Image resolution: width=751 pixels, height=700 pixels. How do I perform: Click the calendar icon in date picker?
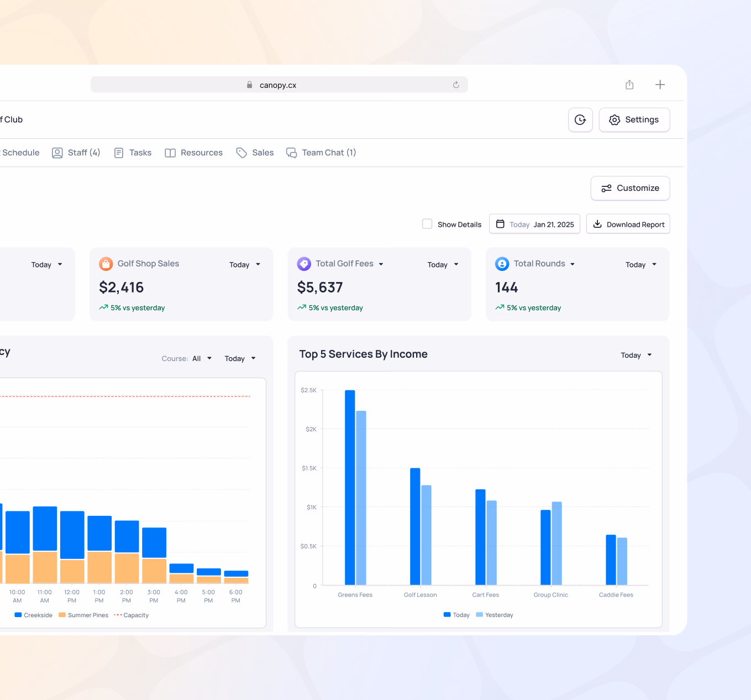pos(500,224)
